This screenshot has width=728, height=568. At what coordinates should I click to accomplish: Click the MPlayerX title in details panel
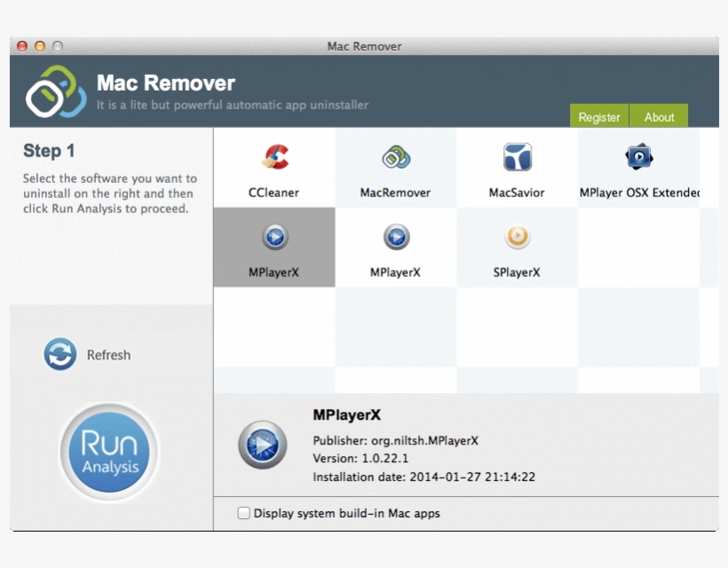(347, 414)
